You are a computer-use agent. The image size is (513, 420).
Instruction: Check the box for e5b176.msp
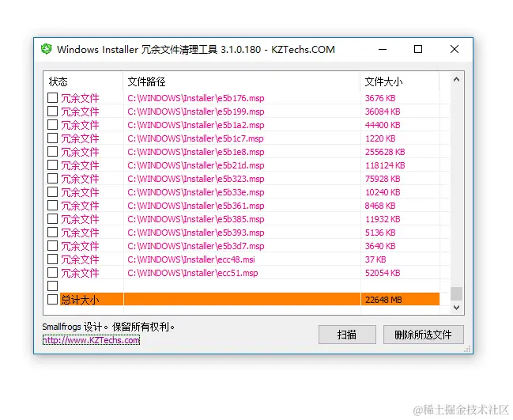[x=52, y=97]
